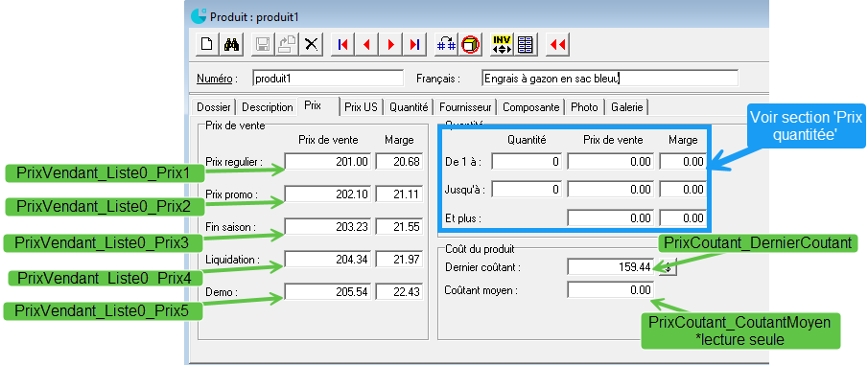
Task: Click the Jusqu'à Prix de vente field
Action: [611, 189]
